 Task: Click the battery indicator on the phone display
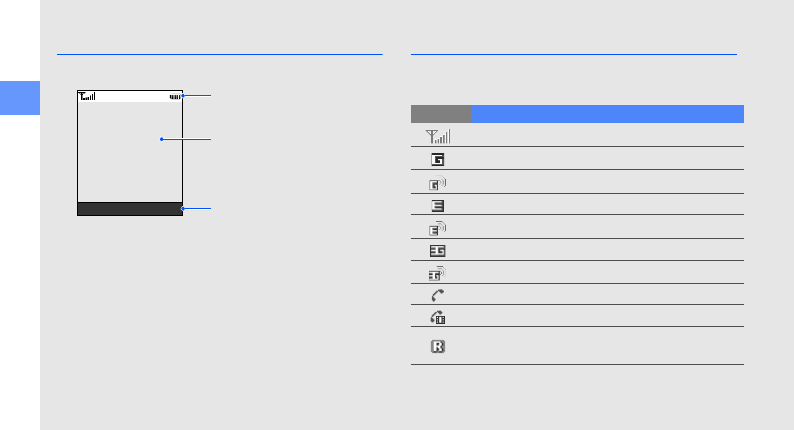coord(175,97)
